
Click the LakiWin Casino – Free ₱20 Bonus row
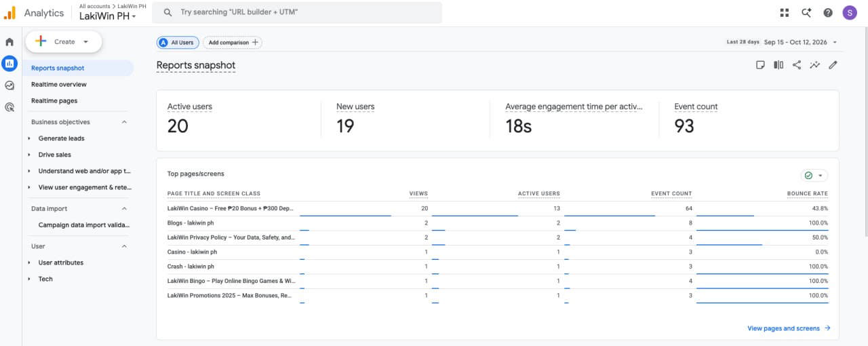[x=498, y=209]
